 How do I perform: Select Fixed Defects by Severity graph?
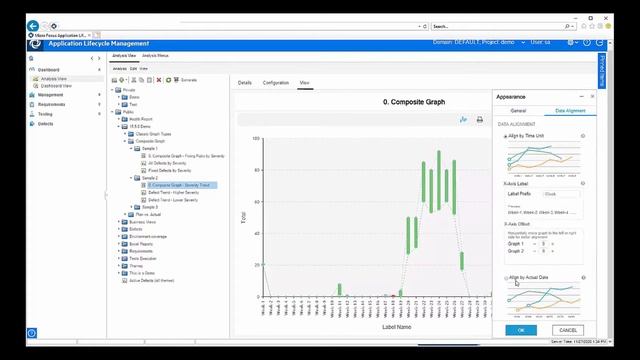click(x=169, y=171)
